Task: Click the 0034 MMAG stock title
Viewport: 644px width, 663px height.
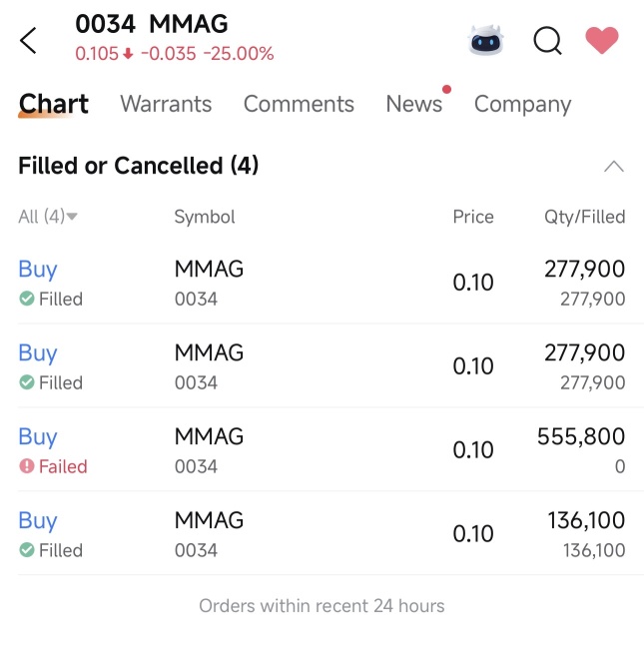Action: pos(152,24)
